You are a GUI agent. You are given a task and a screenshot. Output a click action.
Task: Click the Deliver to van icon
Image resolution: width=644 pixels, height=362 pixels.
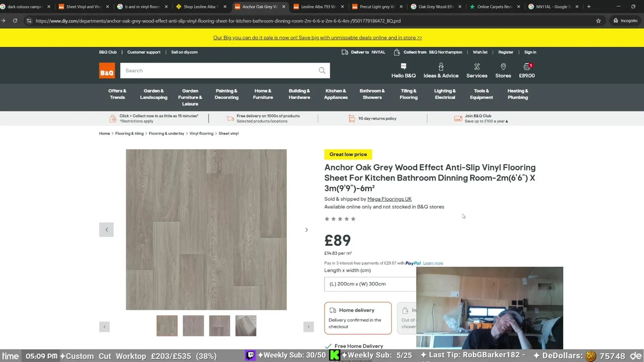click(345, 52)
